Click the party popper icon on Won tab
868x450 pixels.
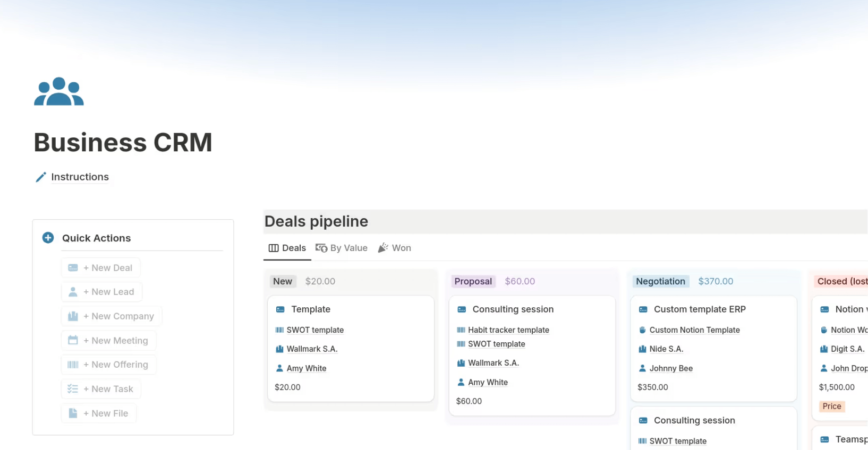pos(383,248)
